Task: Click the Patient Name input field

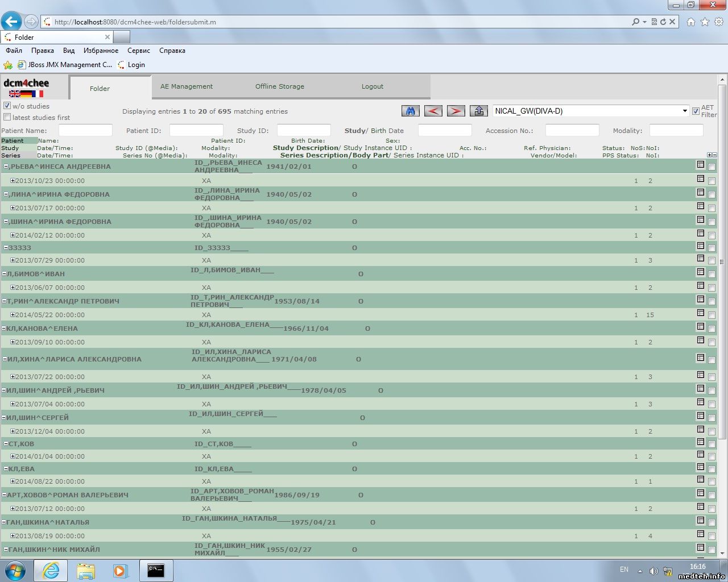Action: coord(85,131)
